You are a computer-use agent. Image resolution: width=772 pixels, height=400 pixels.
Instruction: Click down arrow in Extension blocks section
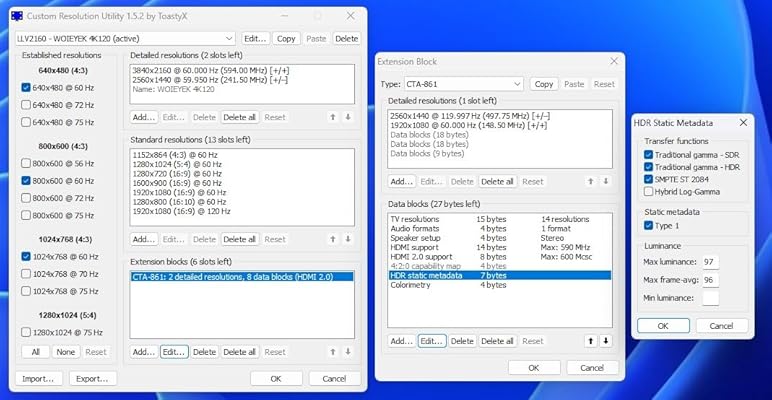point(348,352)
